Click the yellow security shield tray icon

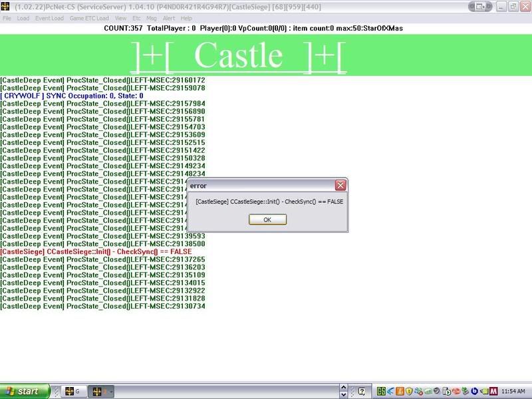[x=410, y=392]
